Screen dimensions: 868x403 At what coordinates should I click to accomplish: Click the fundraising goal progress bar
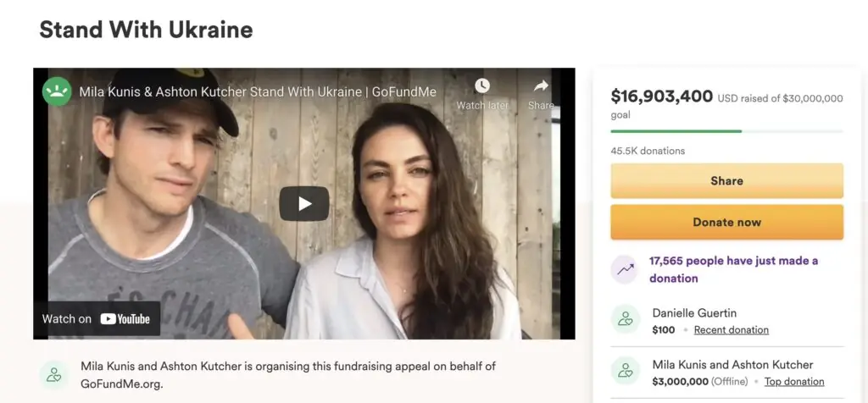point(726,131)
